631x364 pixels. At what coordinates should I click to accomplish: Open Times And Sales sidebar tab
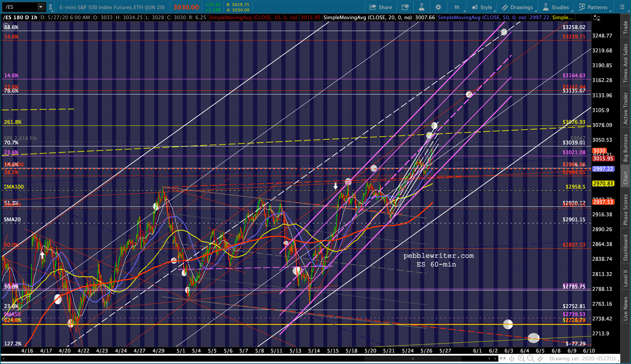(x=626, y=63)
